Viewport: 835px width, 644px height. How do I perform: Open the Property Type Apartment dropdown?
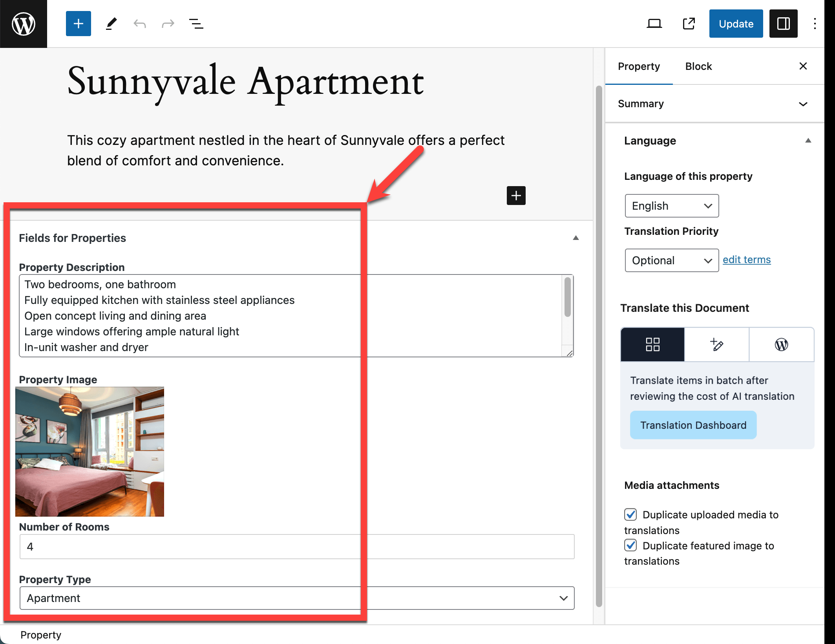[297, 598]
